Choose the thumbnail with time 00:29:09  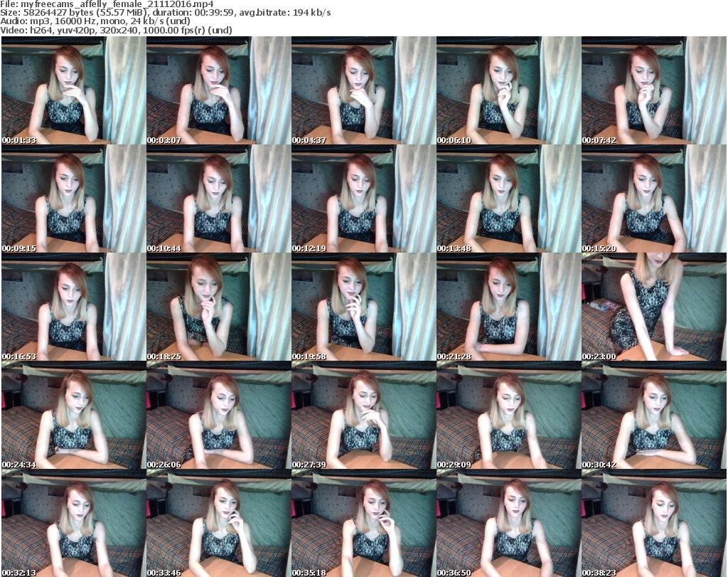click(x=509, y=415)
